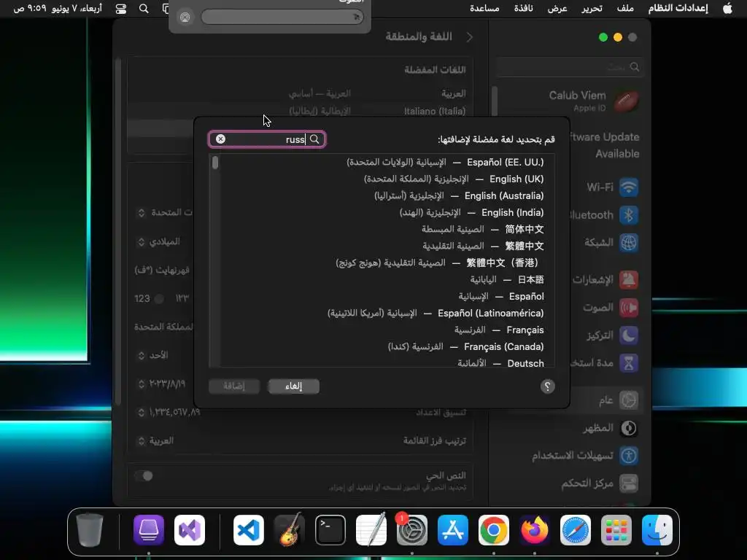747x560 pixels.
Task: Click إلغاء cancel button
Action: click(293, 386)
